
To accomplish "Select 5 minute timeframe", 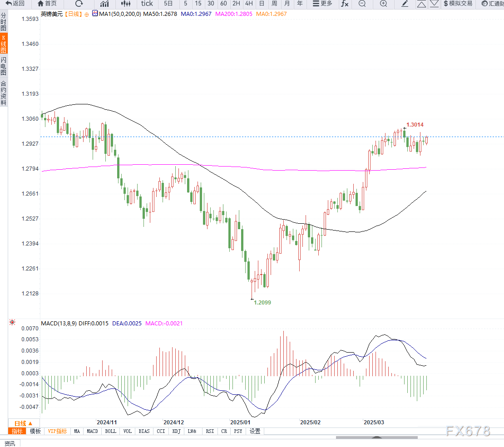I will click(185, 4).
